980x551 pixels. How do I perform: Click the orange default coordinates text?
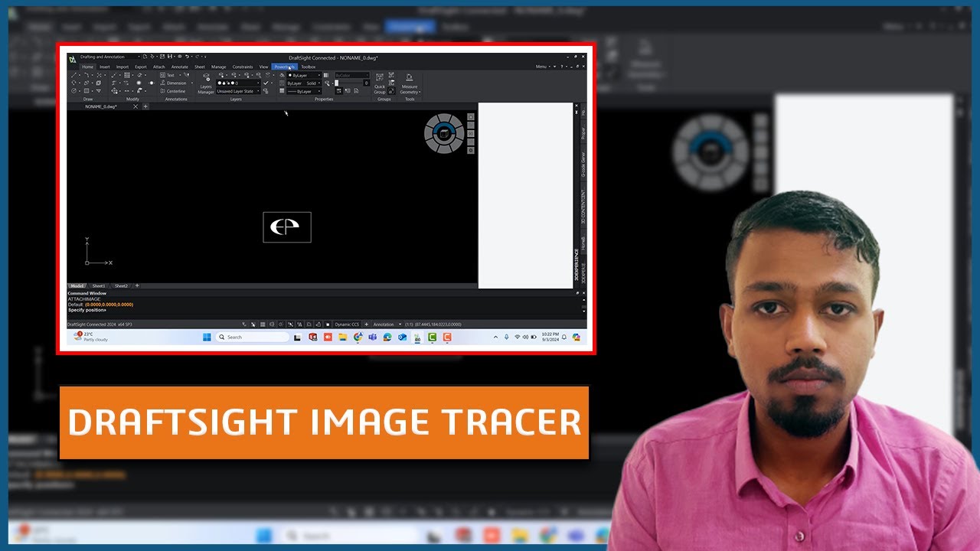(109, 305)
